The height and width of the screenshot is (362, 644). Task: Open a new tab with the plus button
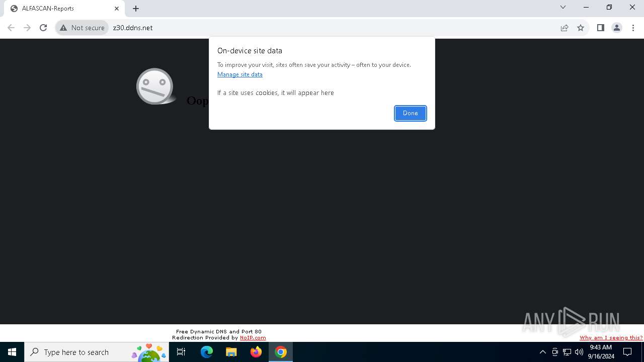[136, 9]
